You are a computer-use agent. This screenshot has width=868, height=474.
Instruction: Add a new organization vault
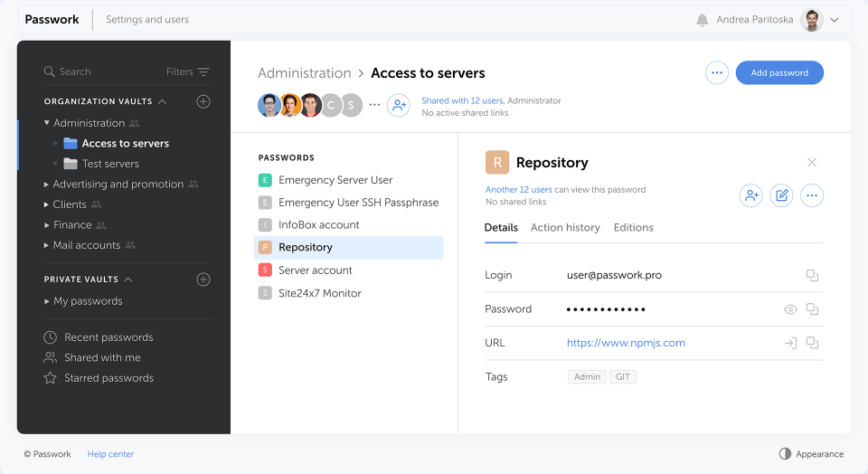point(203,101)
